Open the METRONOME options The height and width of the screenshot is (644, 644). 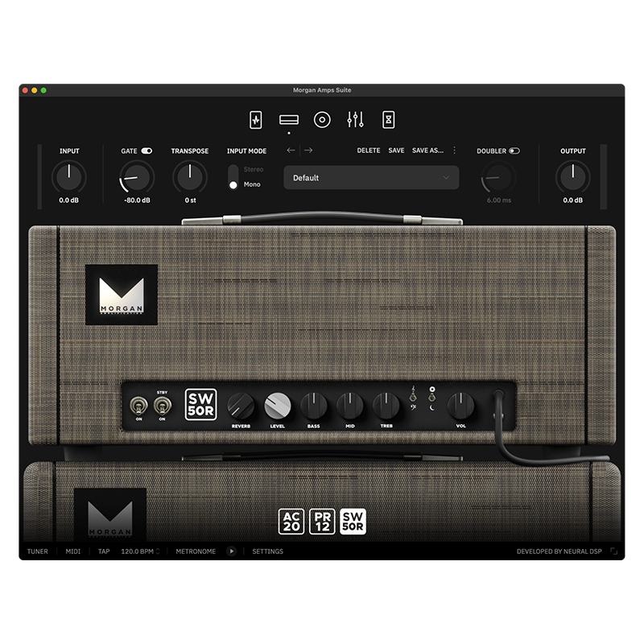coord(196,551)
